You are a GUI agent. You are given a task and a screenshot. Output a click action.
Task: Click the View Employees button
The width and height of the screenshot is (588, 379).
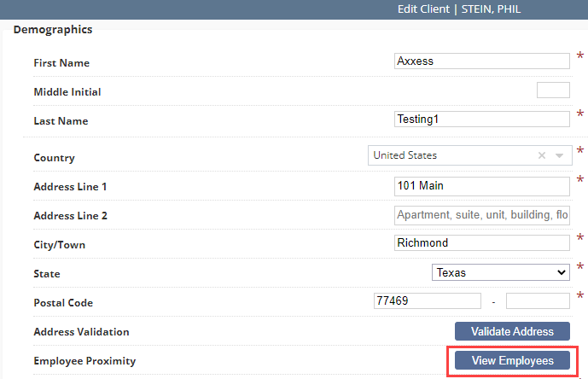tap(512, 360)
